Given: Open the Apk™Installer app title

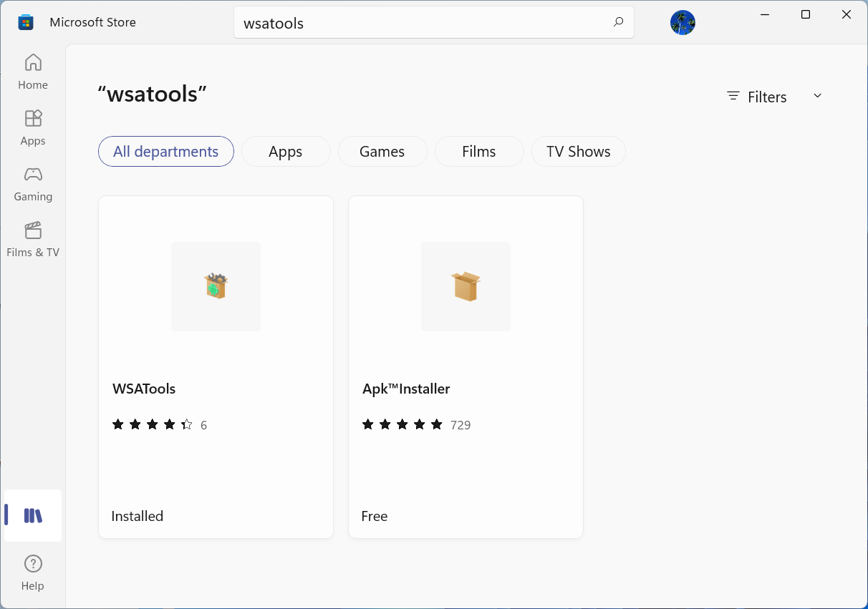Looking at the screenshot, I should pyautogui.click(x=406, y=389).
